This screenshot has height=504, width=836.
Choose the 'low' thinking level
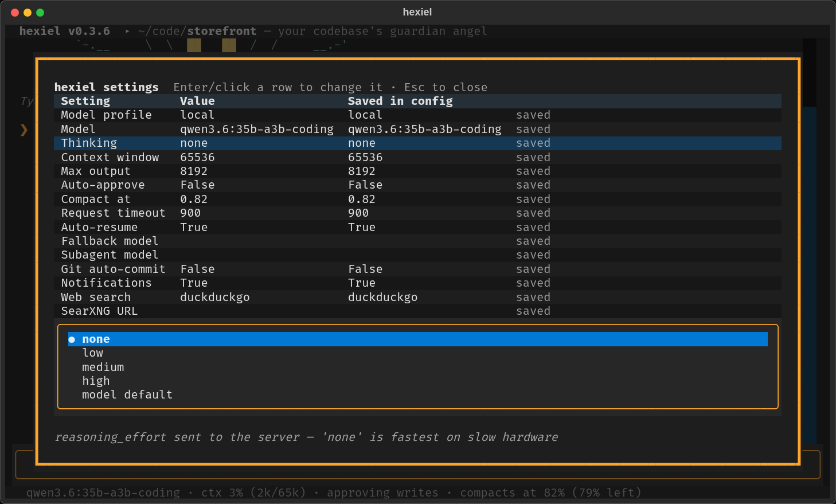tap(418, 353)
